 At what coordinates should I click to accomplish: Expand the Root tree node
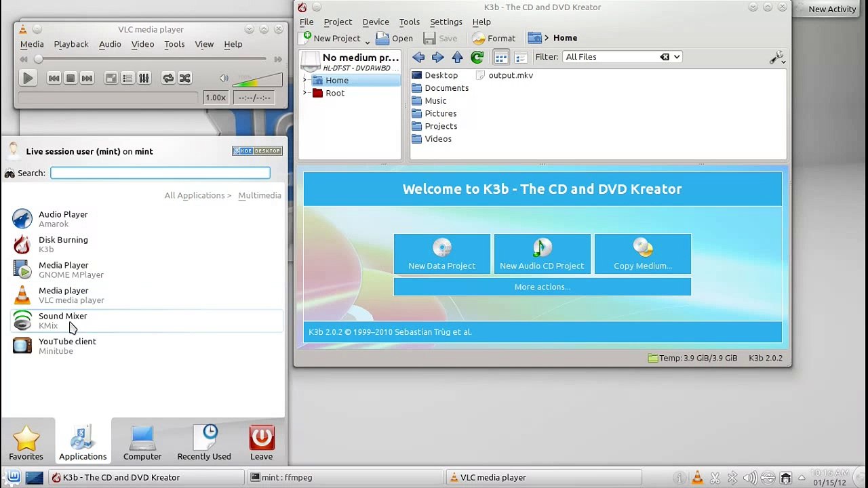point(305,94)
